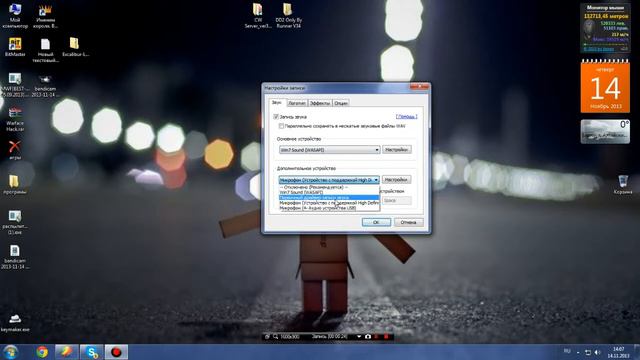Open the Warface Hack.rar archive

(15, 119)
